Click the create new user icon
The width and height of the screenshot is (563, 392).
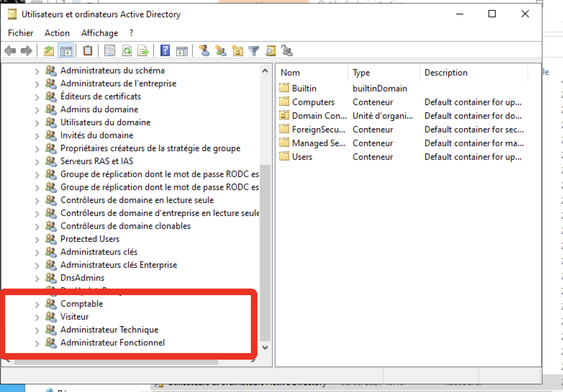(204, 51)
